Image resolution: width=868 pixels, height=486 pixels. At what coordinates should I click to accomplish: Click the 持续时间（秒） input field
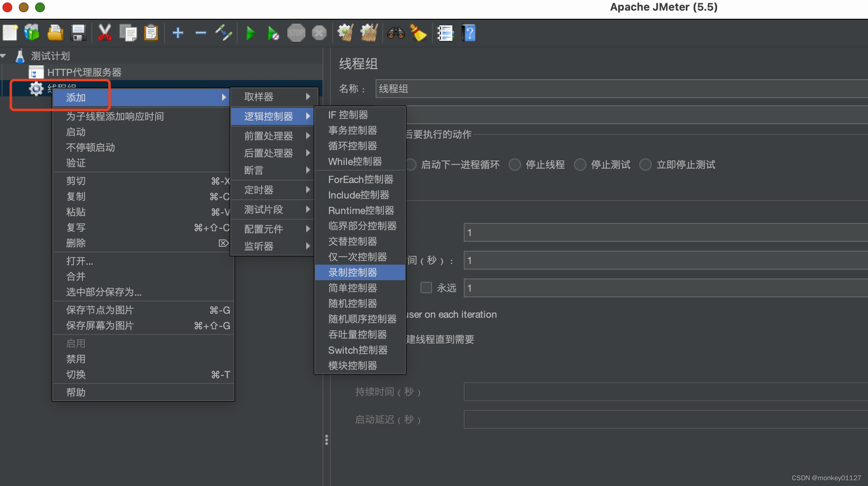coord(666,392)
